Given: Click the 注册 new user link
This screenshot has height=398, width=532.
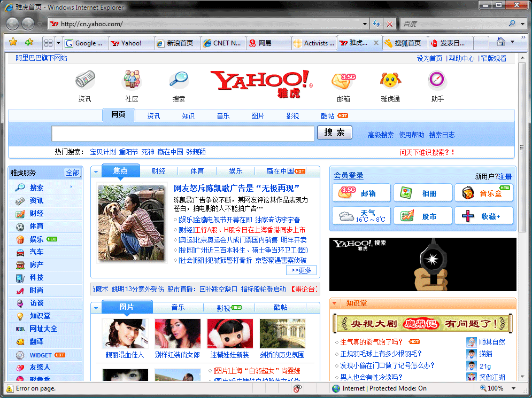Looking at the screenshot, I should [x=505, y=176].
